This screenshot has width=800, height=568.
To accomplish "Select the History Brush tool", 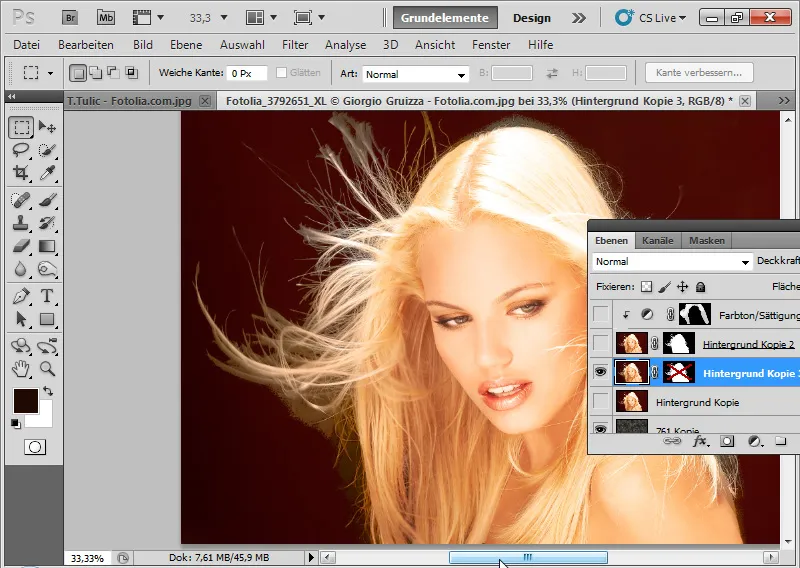I will (x=47, y=223).
